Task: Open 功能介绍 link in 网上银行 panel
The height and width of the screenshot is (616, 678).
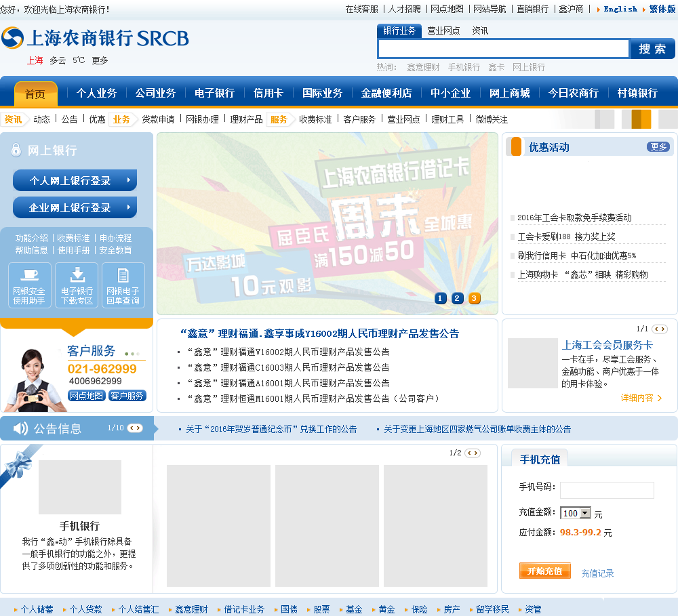Action: (32, 238)
